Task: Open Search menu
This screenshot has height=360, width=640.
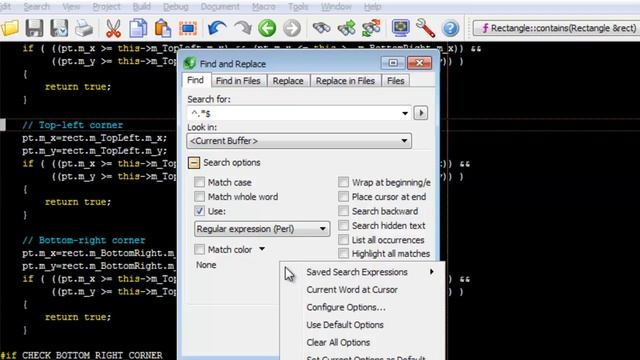Action: tap(37, 7)
